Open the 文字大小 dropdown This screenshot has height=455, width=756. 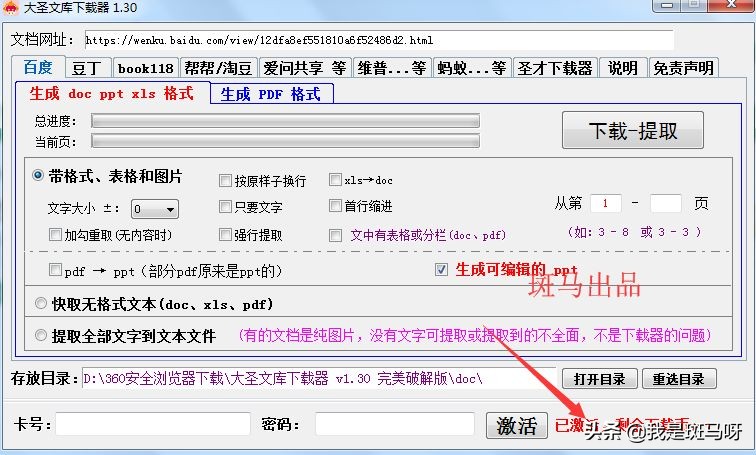point(154,209)
